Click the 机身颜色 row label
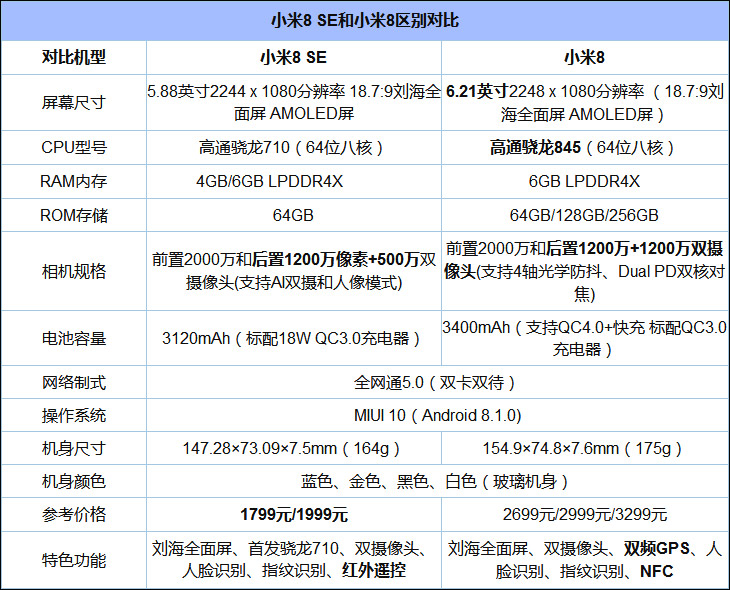Screen dimensions: 730x590 [x=74, y=481]
